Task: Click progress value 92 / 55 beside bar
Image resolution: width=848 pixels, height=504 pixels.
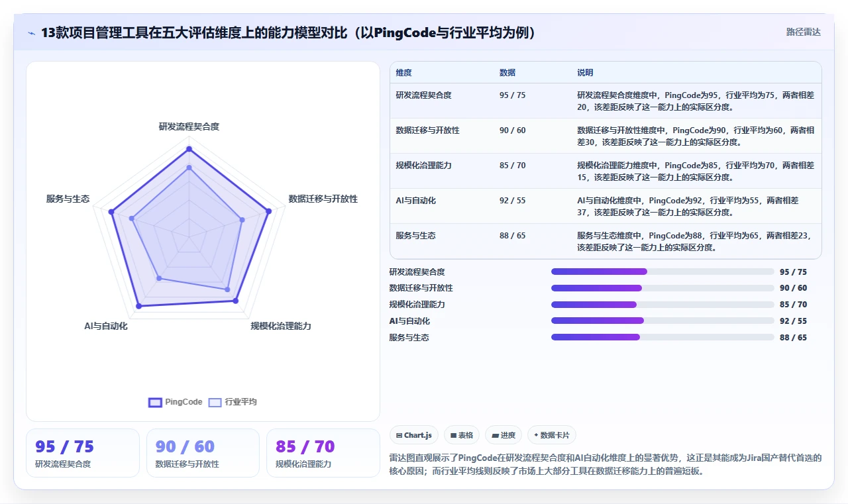Action: tap(793, 321)
